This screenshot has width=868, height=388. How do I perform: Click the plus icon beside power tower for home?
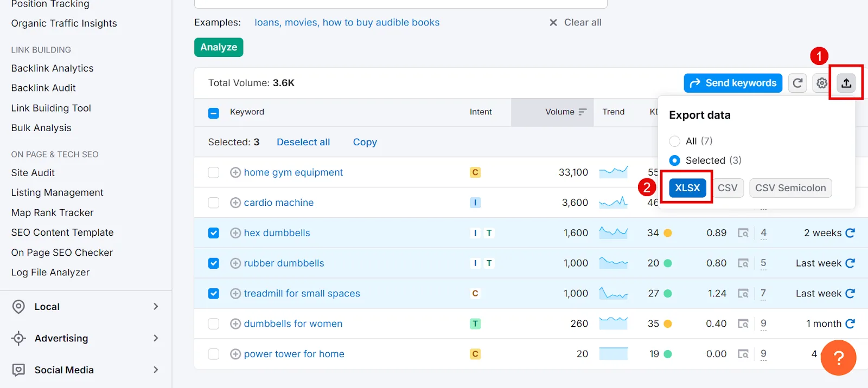[x=235, y=354]
